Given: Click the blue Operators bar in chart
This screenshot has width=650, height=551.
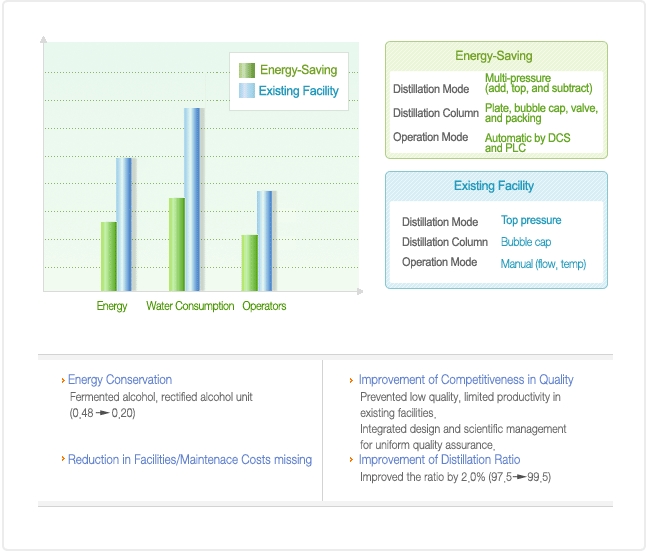Looking at the screenshot, I should tap(265, 240).
